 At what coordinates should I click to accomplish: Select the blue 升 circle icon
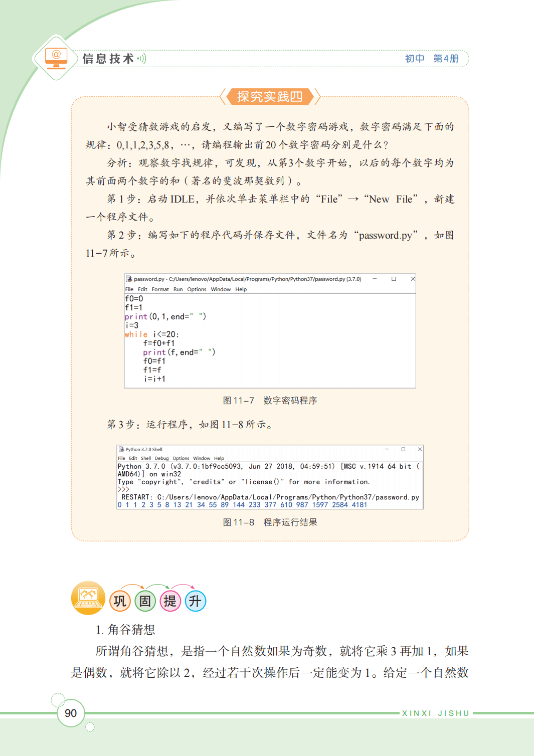195,601
